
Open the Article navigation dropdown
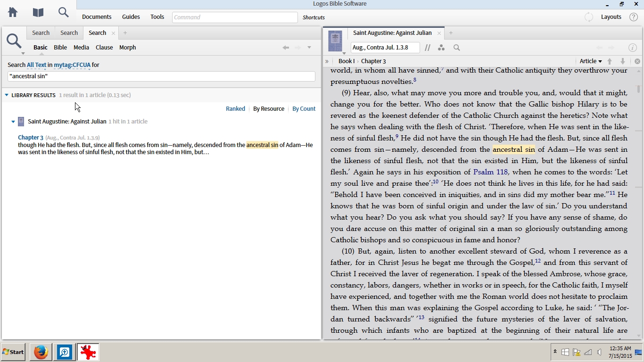click(591, 61)
